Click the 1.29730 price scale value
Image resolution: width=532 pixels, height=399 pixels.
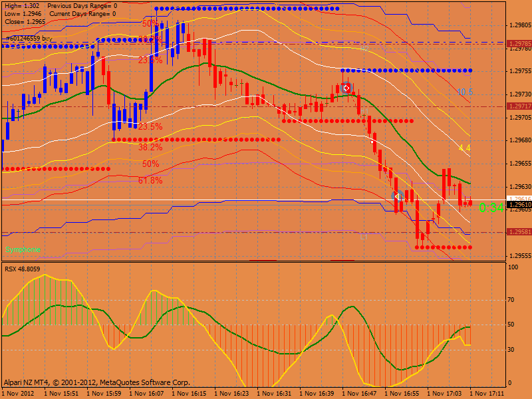520,94
